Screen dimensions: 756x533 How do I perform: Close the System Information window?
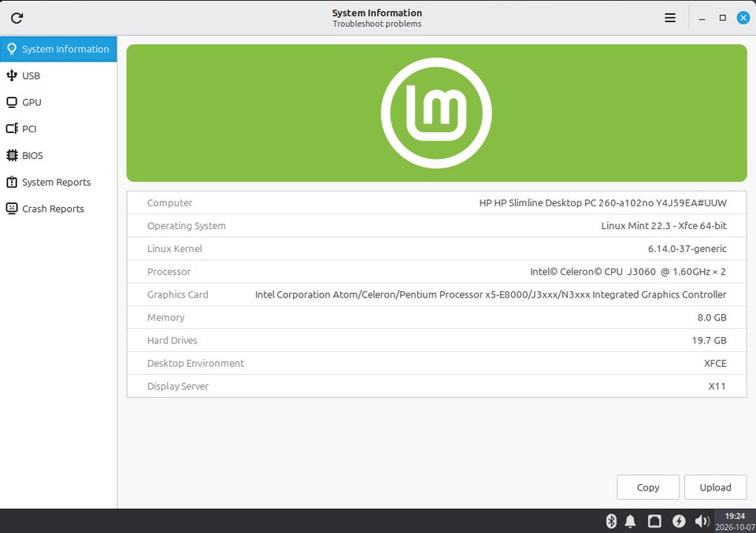point(743,18)
